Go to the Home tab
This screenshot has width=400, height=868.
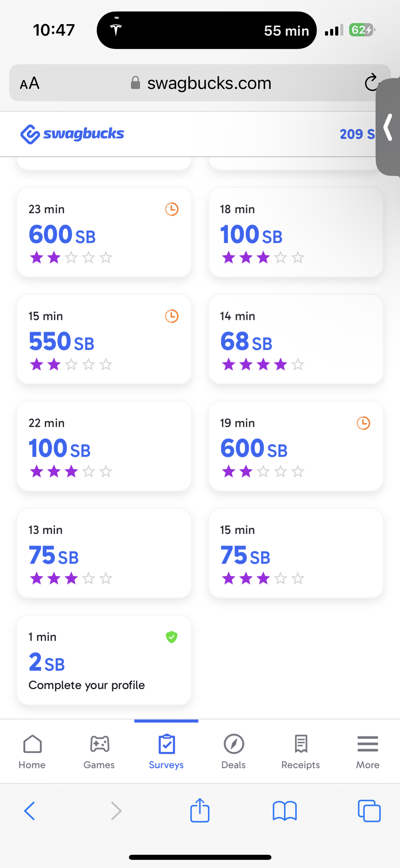click(x=32, y=752)
